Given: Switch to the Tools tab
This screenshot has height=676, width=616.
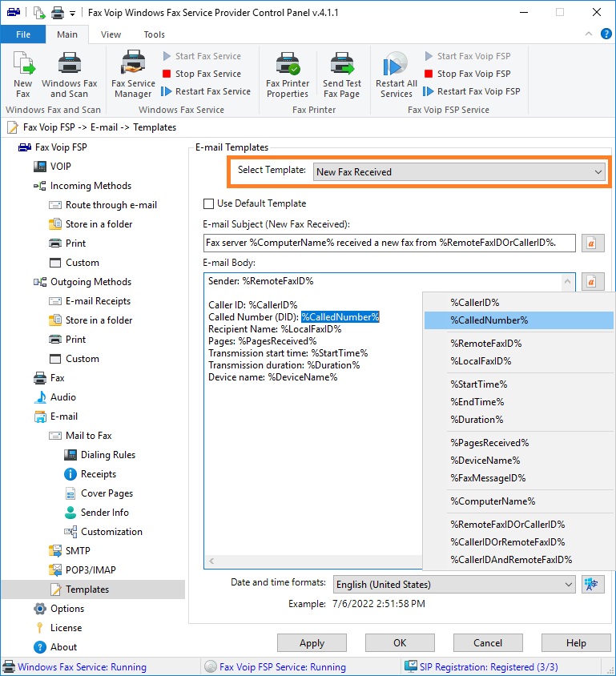Looking at the screenshot, I should coord(155,34).
